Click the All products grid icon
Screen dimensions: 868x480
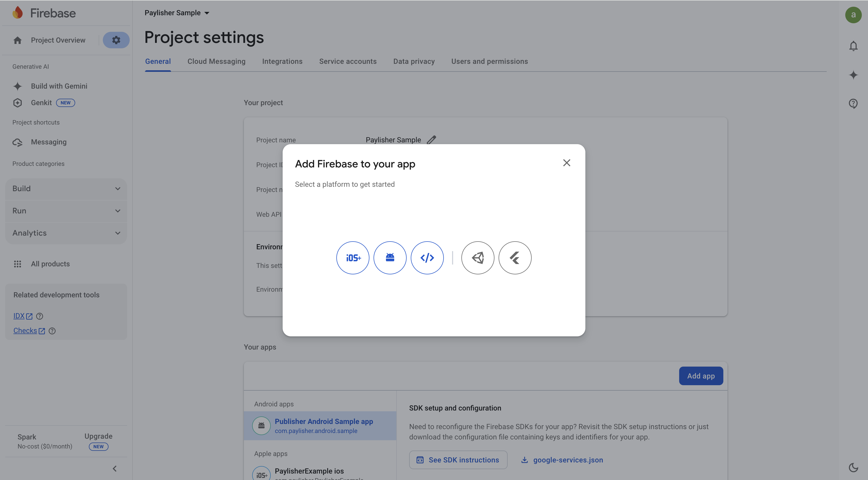click(x=18, y=264)
